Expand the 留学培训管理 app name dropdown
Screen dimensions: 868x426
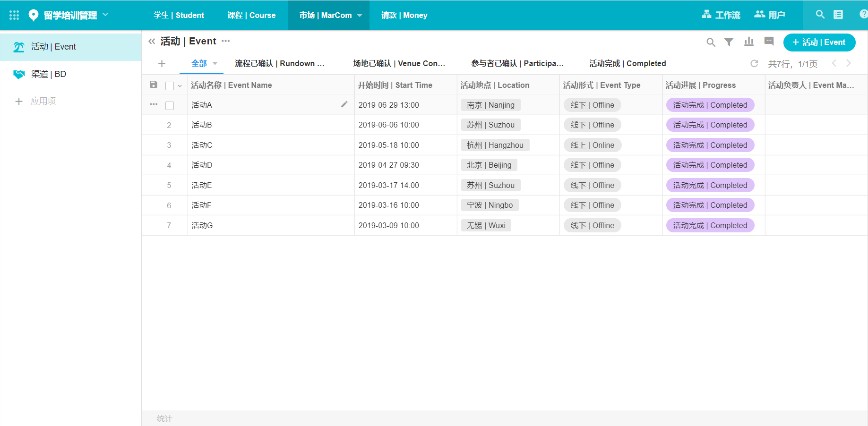[105, 15]
